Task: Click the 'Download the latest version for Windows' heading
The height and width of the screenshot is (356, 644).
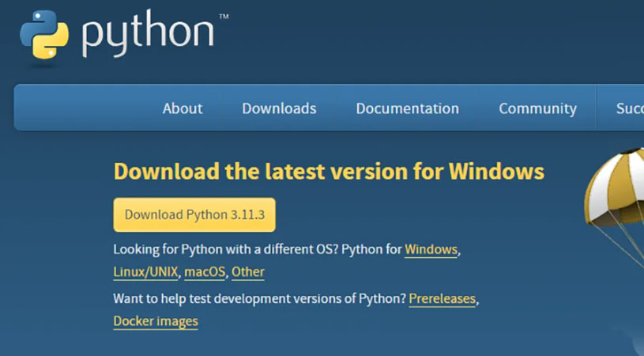Action: [329, 172]
